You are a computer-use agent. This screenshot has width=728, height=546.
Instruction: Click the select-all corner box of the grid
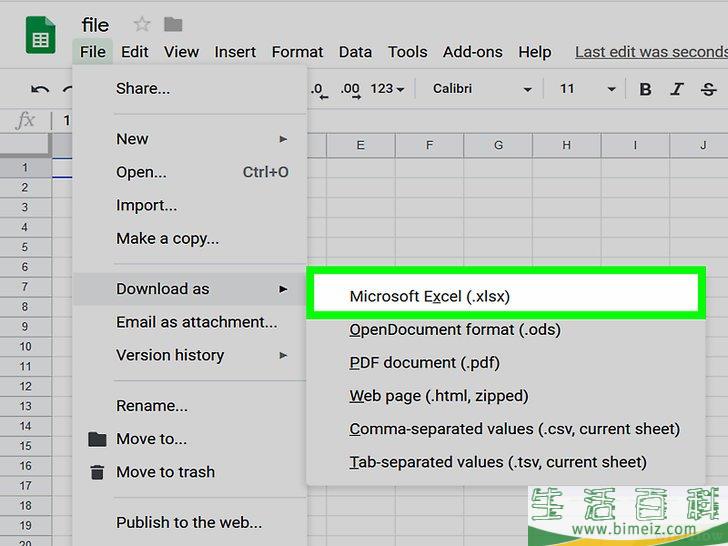tap(26, 145)
